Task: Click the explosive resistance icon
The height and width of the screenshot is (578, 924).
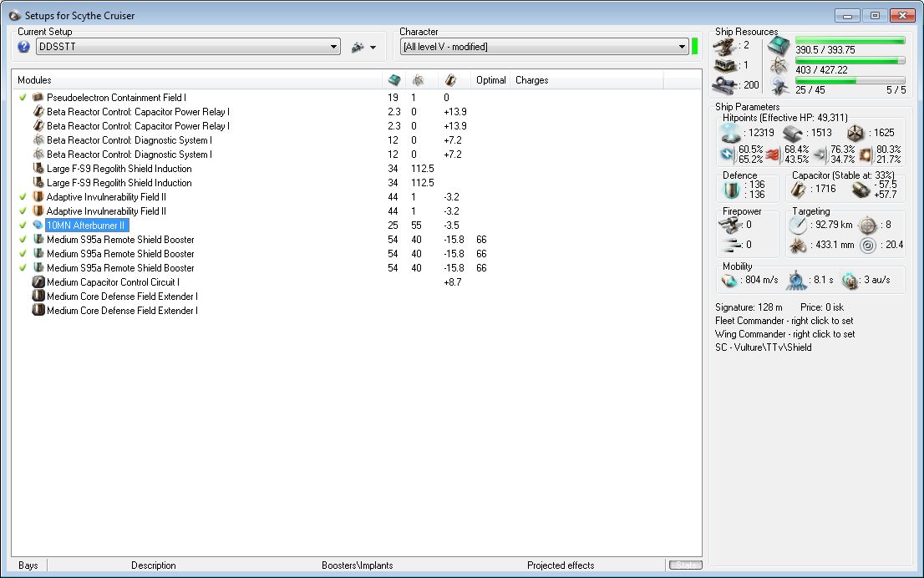Action: 866,155
